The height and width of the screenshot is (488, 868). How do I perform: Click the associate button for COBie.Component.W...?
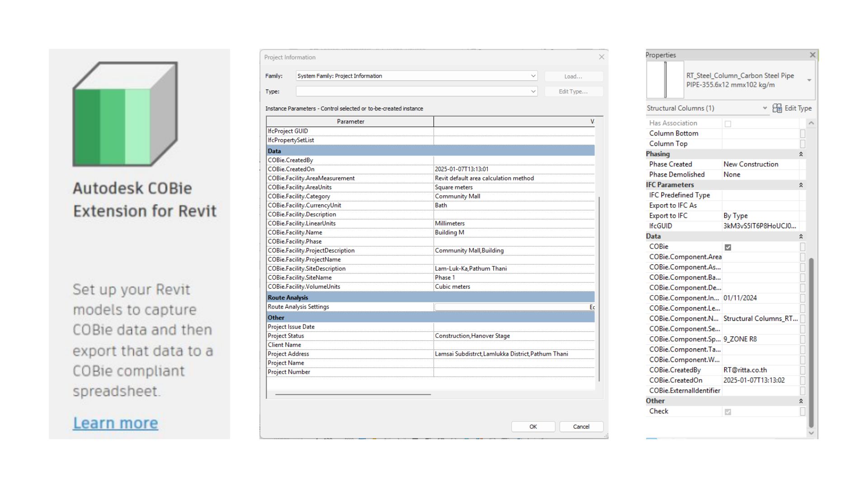pyautogui.click(x=802, y=360)
